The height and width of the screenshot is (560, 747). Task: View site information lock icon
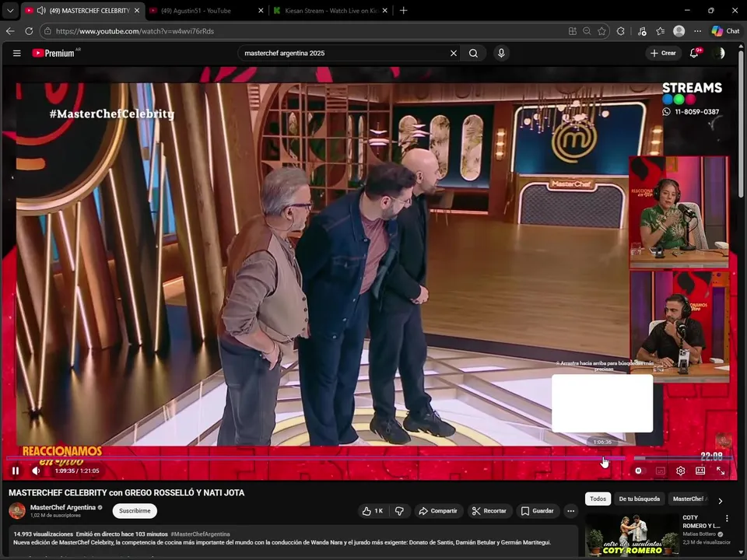pyautogui.click(x=47, y=31)
